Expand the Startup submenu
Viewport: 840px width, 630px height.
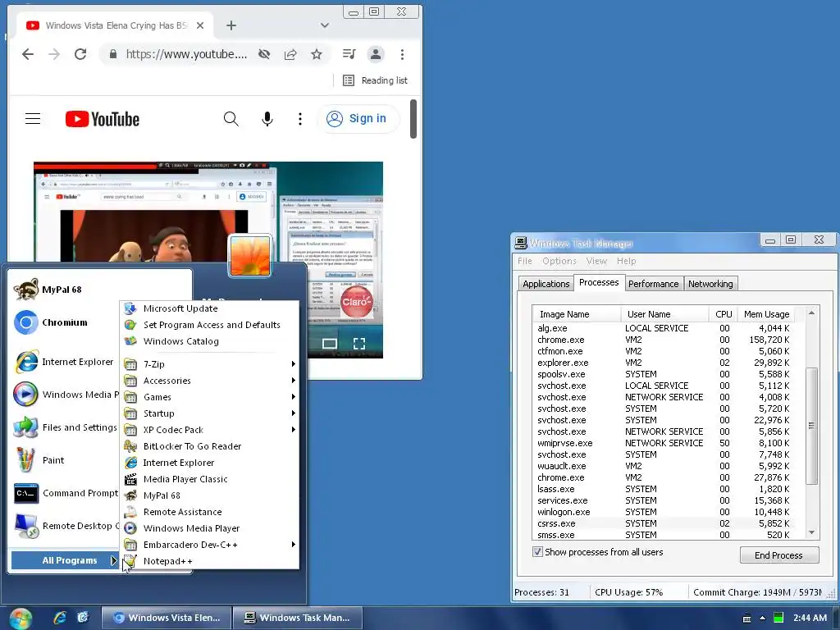point(209,413)
